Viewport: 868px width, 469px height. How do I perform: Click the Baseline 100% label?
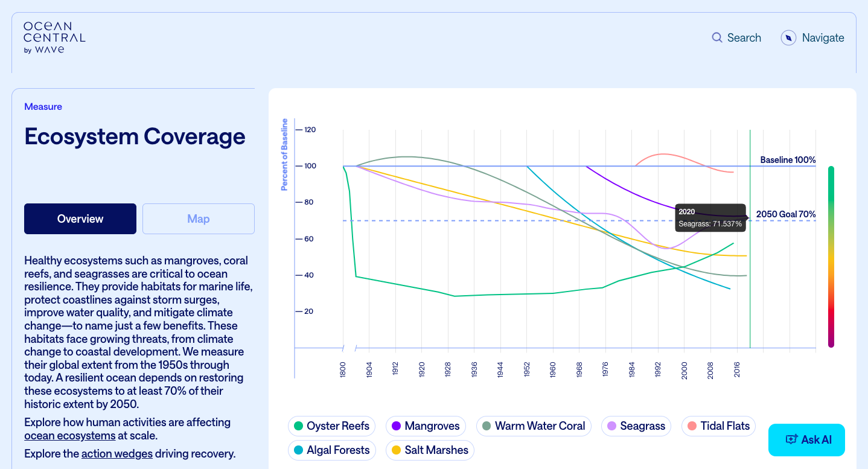pyautogui.click(x=788, y=160)
